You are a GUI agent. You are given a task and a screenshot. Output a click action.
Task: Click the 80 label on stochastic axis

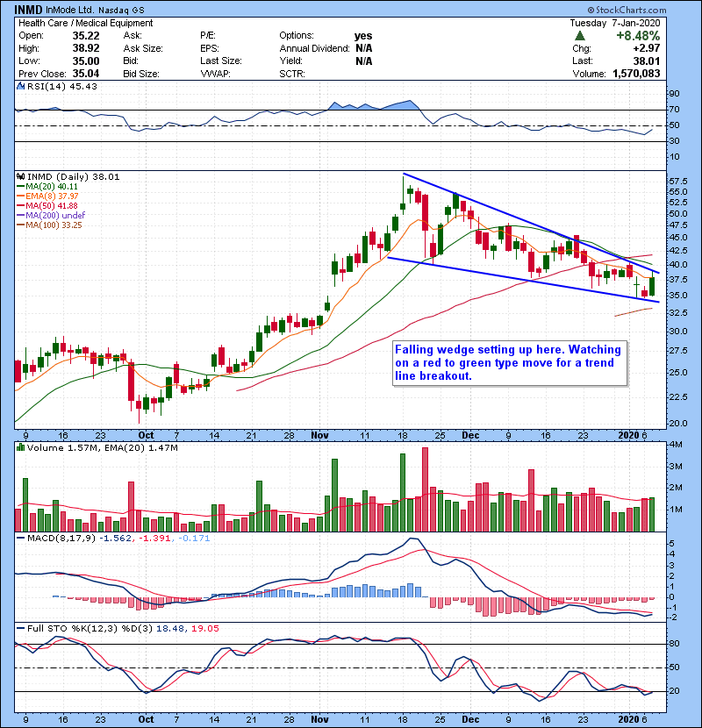tap(674, 644)
